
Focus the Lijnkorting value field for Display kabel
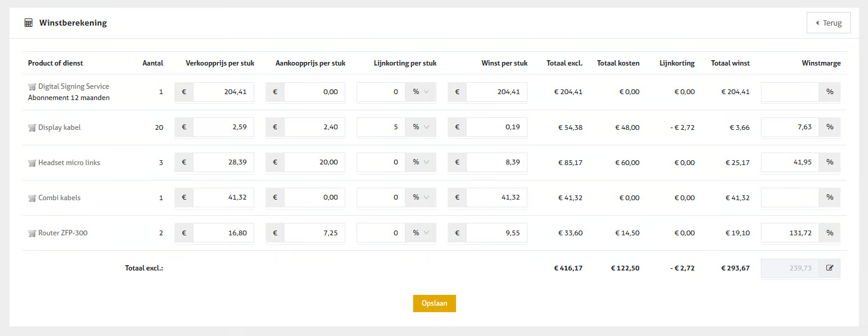point(381,127)
